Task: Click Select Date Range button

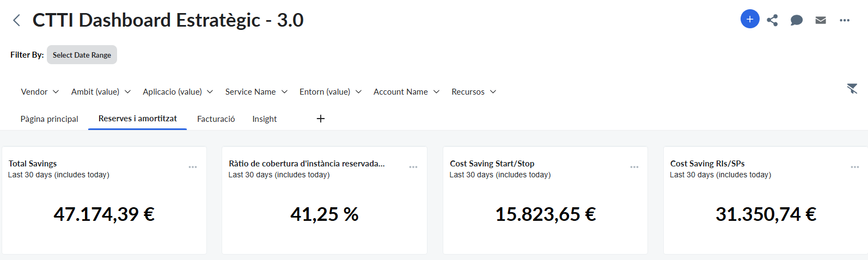Action: [82, 55]
